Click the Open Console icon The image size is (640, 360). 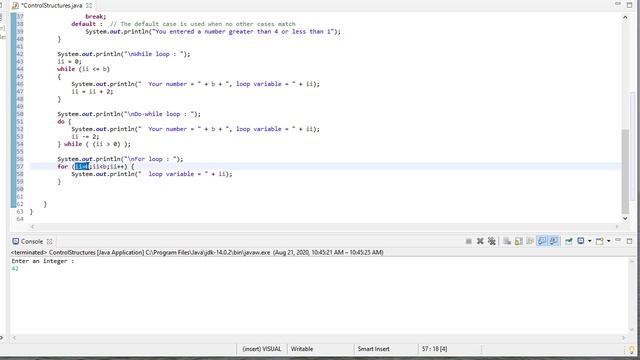point(599,241)
